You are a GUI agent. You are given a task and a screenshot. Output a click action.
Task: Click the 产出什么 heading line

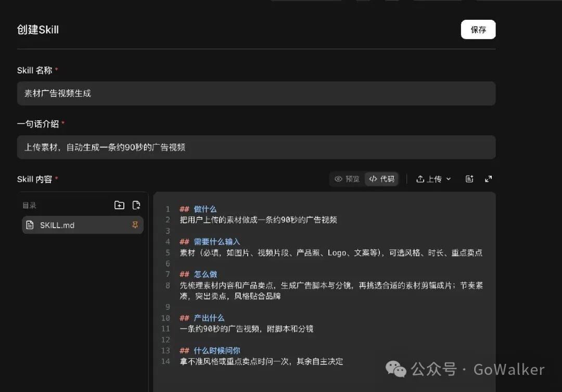click(202, 318)
